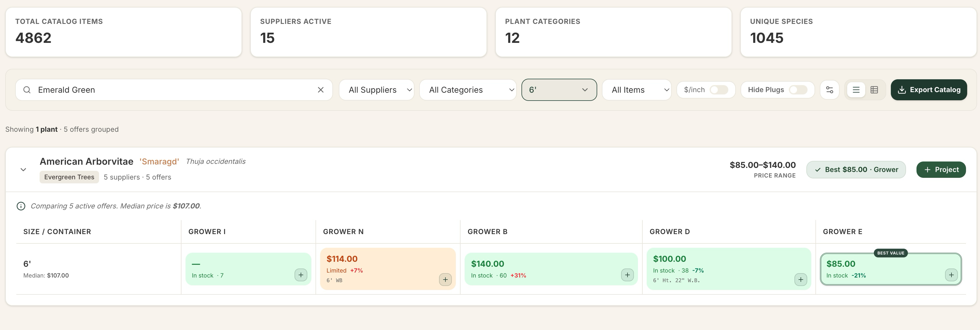
Task: Click the +31% price difference label
Action: [518, 275]
